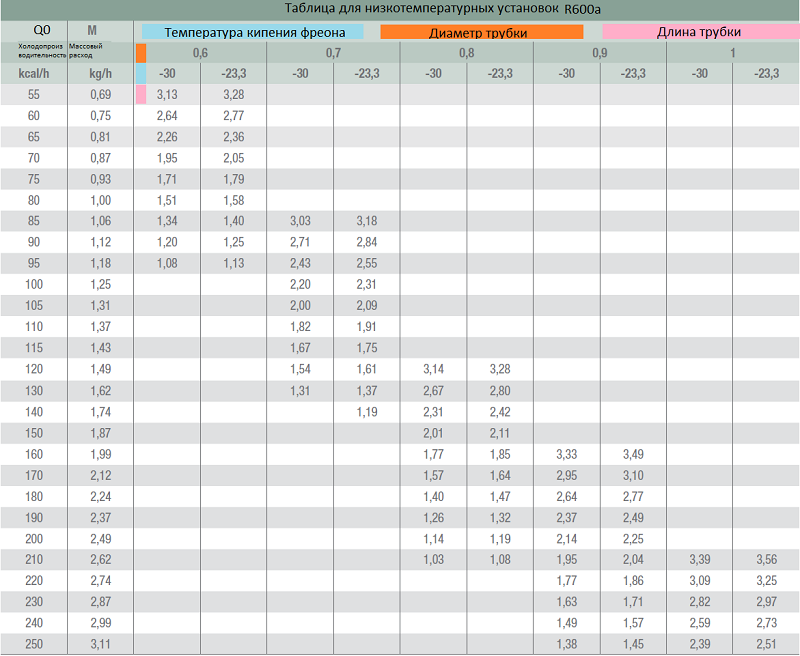Select Q0 value 55 in the first row
Viewport: 800px width, 656px height.
[34, 95]
